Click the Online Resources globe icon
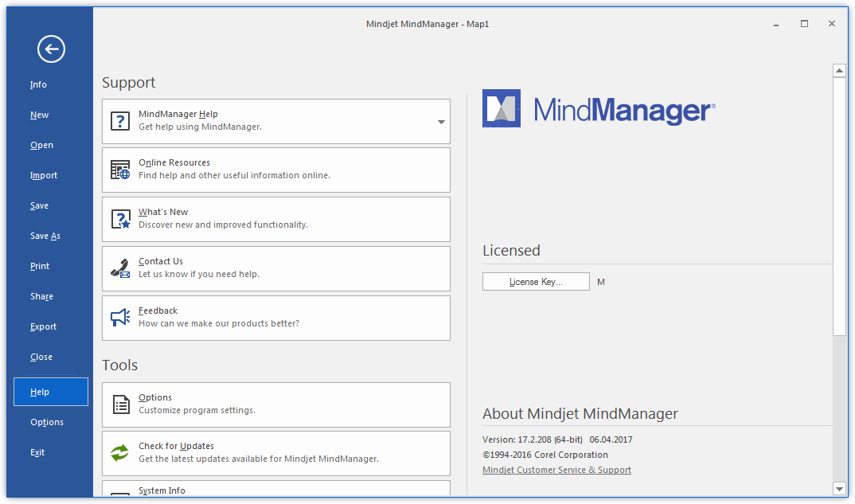 120,170
